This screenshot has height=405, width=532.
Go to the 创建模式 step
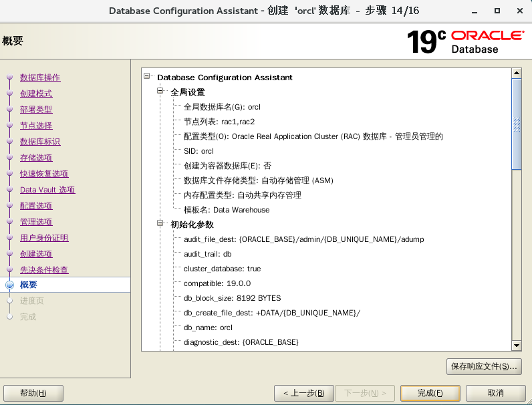tap(36, 94)
